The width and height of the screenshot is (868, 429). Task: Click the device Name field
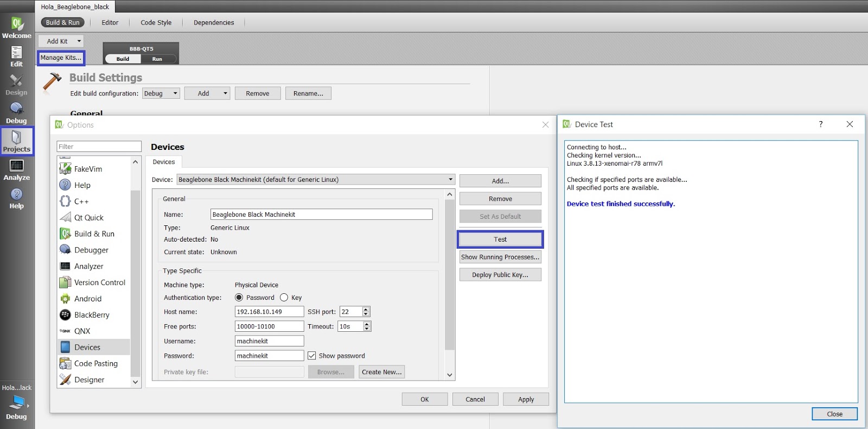pyautogui.click(x=321, y=214)
